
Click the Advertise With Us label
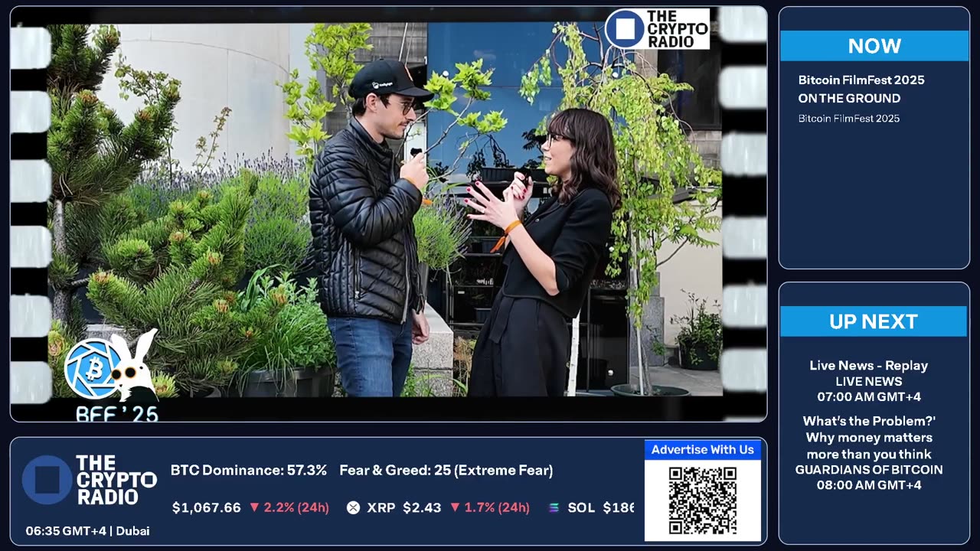[x=702, y=450]
